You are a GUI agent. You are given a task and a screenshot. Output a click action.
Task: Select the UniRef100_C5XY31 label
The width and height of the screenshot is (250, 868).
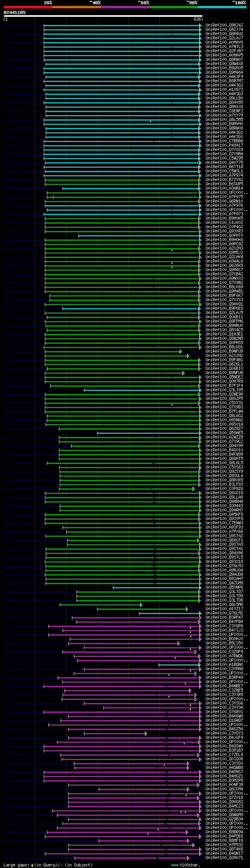pos(224,403)
